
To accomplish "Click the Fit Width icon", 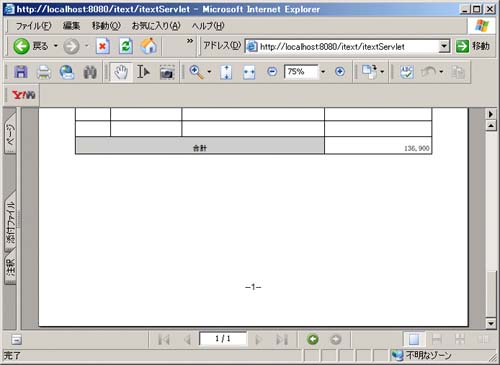I will [249, 72].
